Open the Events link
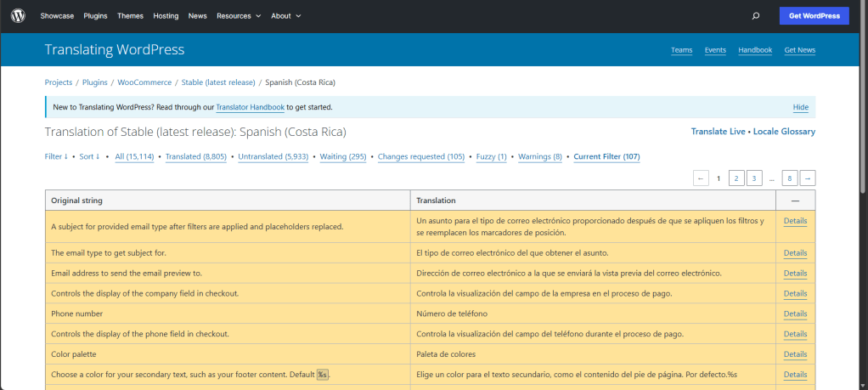868x390 pixels. click(715, 50)
